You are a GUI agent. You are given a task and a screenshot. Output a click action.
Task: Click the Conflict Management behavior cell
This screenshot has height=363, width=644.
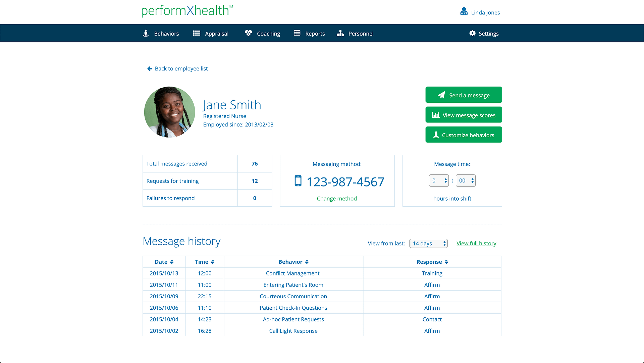click(x=293, y=273)
